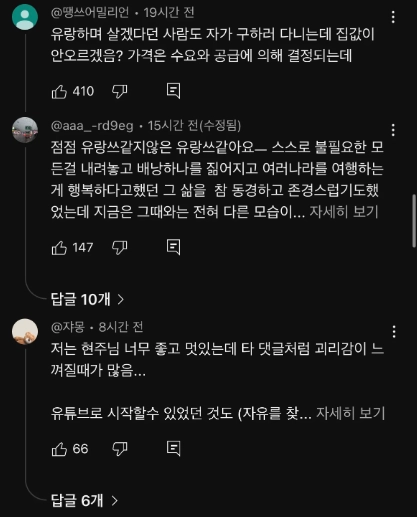The height and width of the screenshot is (517, 417).
Task: Expand 답글 6개 replies
Action: pyautogui.click(x=84, y=500)
